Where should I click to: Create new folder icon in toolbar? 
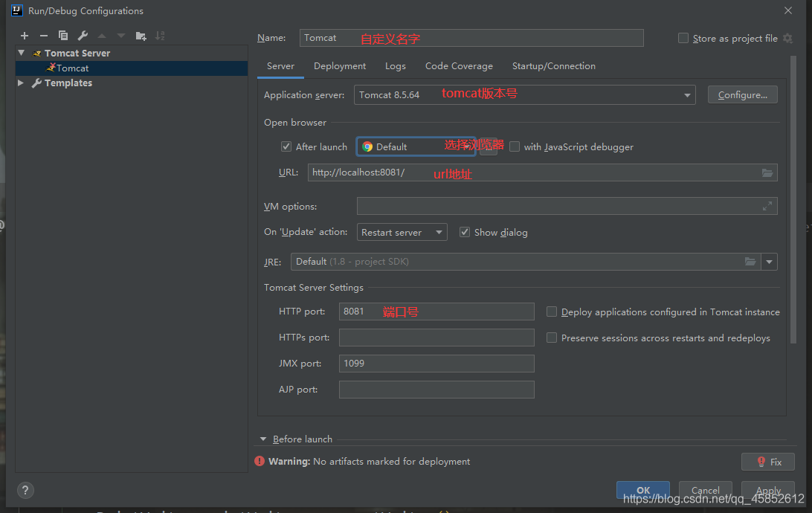[141, 36]
